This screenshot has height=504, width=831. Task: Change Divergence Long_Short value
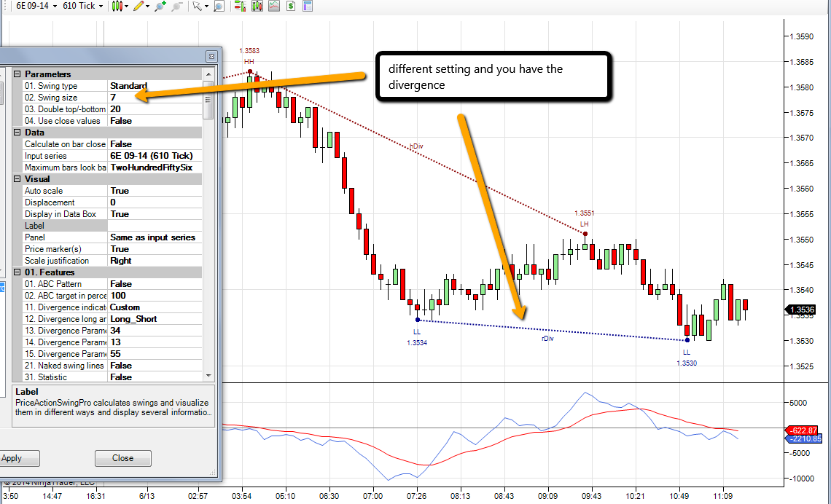(x=155, y=319)
